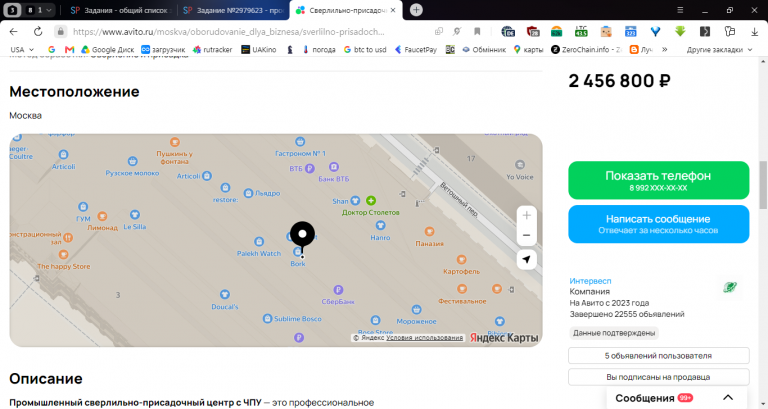Bookmark this page using the bookmark icon
Viewport: 768px width, 409px height.
pos(477,31)
